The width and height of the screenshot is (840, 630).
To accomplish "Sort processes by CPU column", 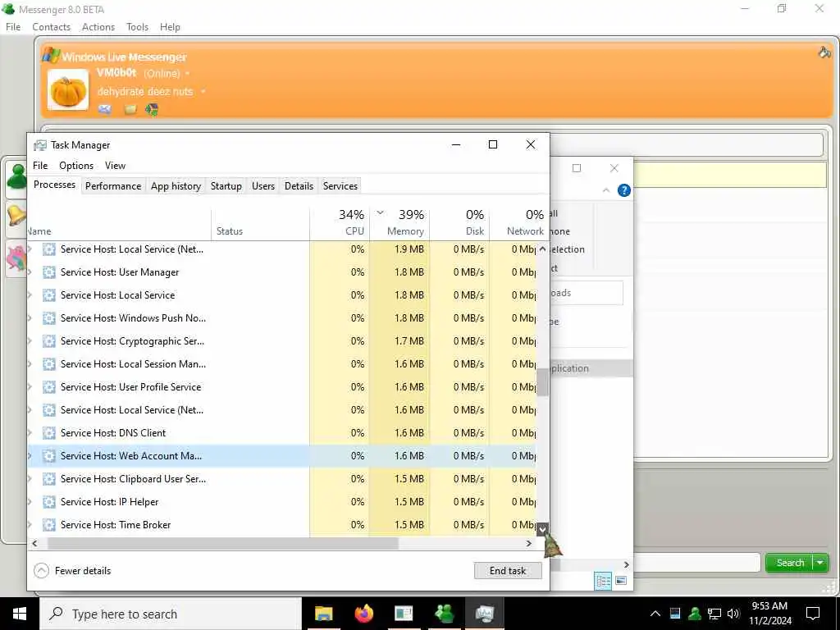I will [339, 223].
